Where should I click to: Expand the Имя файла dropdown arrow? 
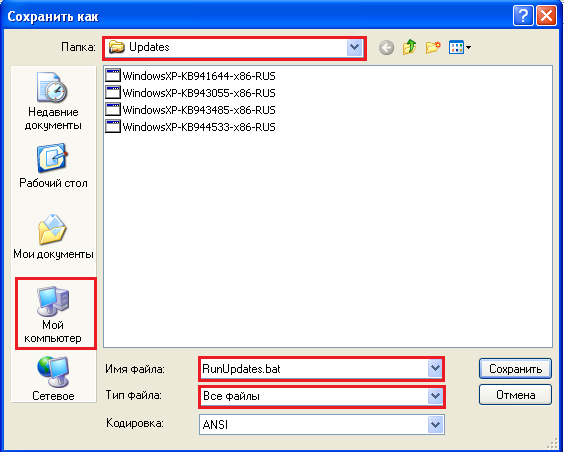(x=435, y=369)
